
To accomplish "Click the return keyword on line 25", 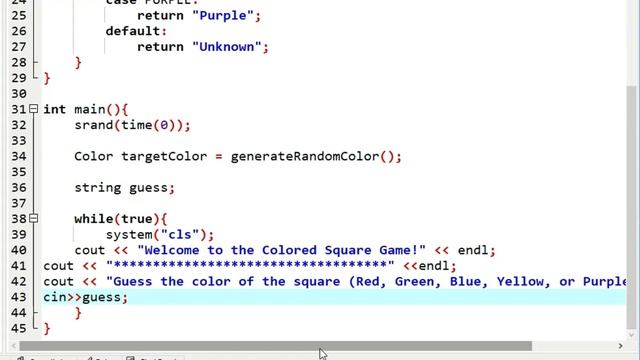I will point(160,16).
